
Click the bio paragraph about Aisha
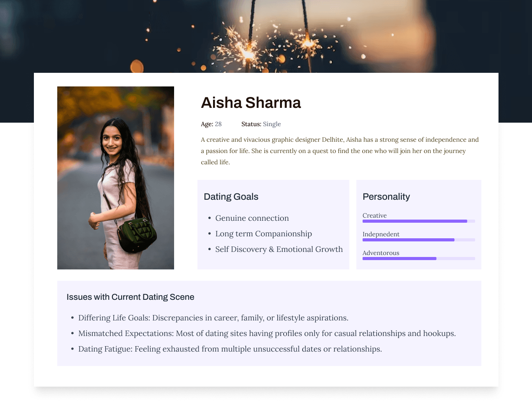pyautogui.click(x=340, y=151)
